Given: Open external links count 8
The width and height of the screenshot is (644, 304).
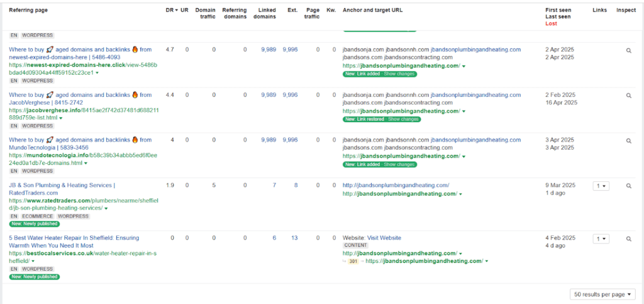Looking at the screenshot, I should coord(296,185).
